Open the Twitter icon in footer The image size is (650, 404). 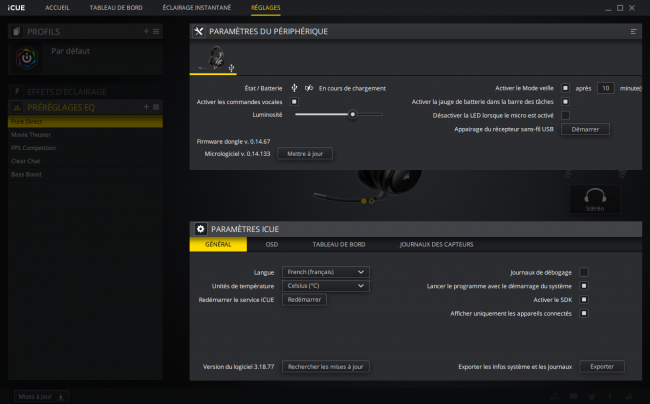coord(592,397)
